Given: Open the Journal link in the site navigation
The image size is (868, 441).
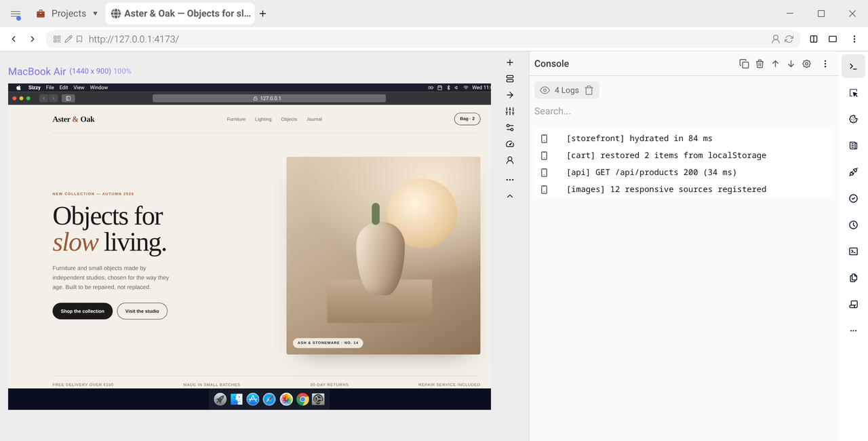Looking at the screenshot, I should (x=314, y=119).
